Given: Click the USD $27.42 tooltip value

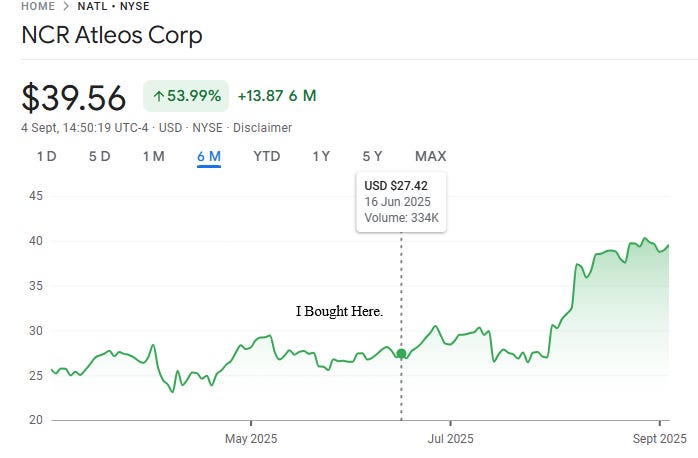Looking at the screenshot, I should [396, 186].
